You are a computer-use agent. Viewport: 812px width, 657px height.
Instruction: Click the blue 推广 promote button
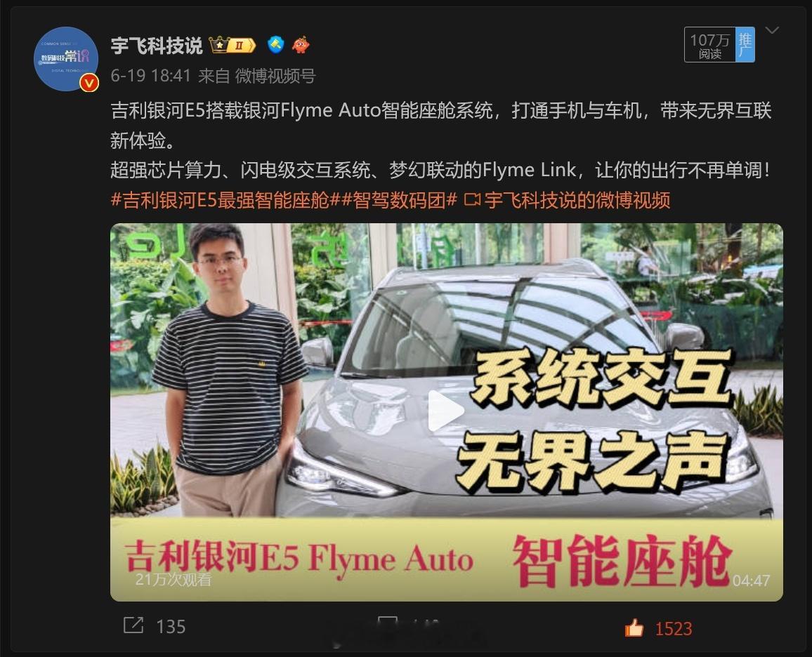click(x=745, y=44)
